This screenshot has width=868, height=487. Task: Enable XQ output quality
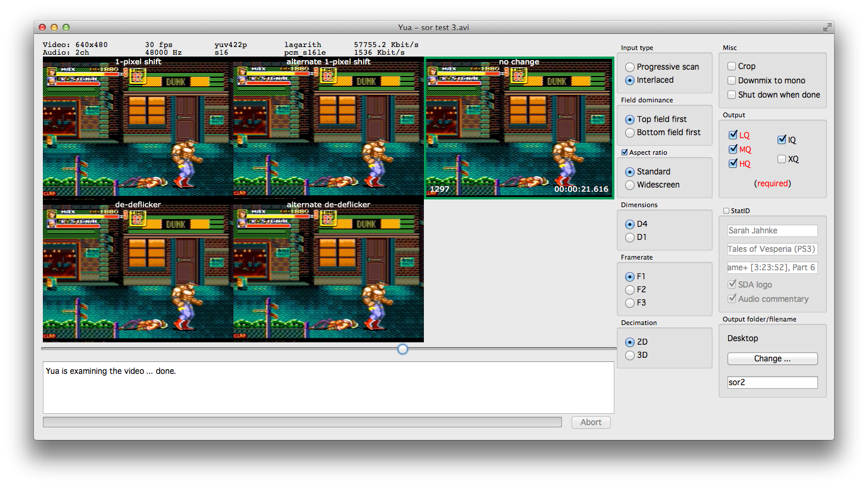(x=782, y=159)
